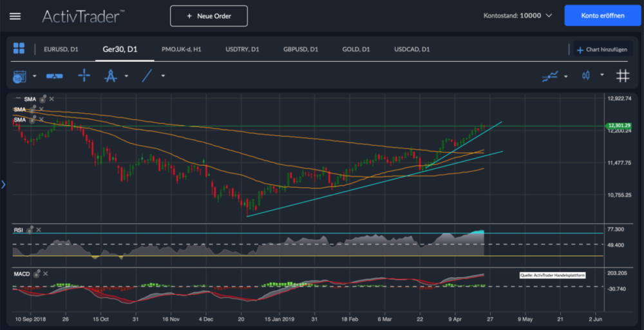Select the compass drawing tools icon
The width and height of the screenshot is (644, 330).
(x=111, y=75)
